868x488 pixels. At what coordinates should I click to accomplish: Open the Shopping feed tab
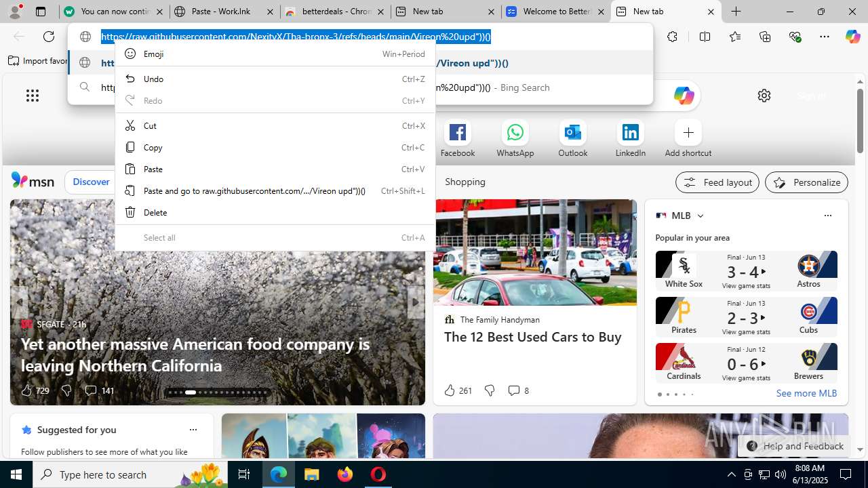click(x=465, y=182)
